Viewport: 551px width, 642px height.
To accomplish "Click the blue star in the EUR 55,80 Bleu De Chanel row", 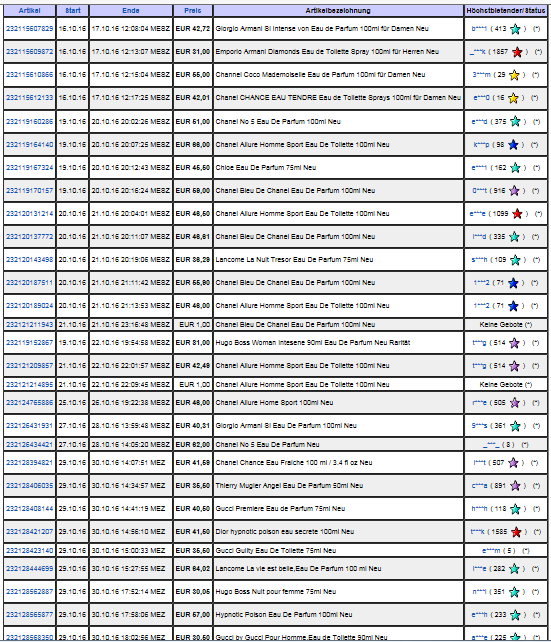I will 513,283.
